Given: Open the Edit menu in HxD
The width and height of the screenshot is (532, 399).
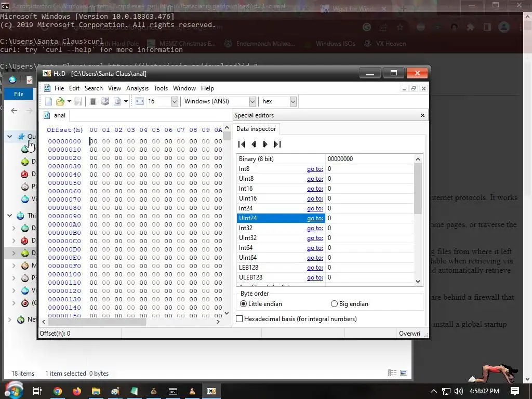Looking at the screenshot, I should (x=74, y=88).
